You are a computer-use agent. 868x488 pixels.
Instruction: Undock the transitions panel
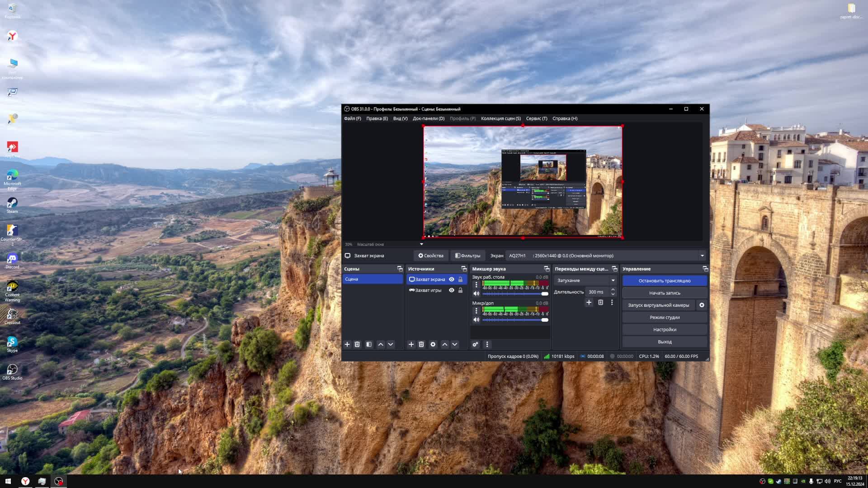coord(614,269)
